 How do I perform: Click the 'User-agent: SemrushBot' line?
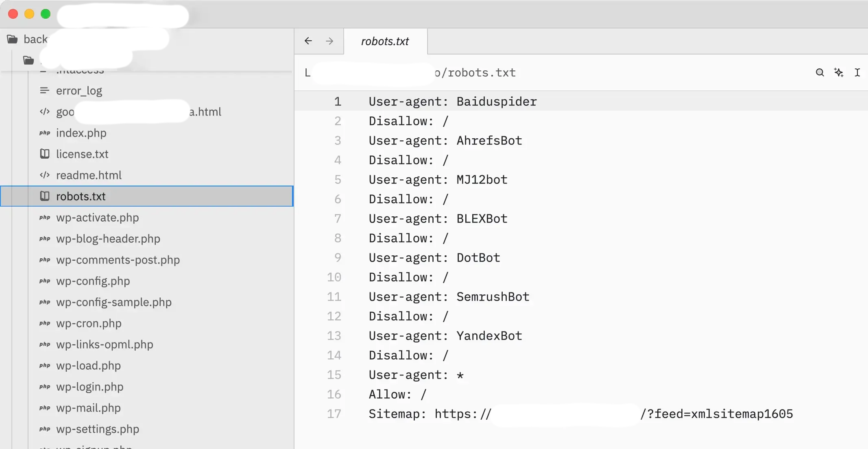tap(449, 297)
